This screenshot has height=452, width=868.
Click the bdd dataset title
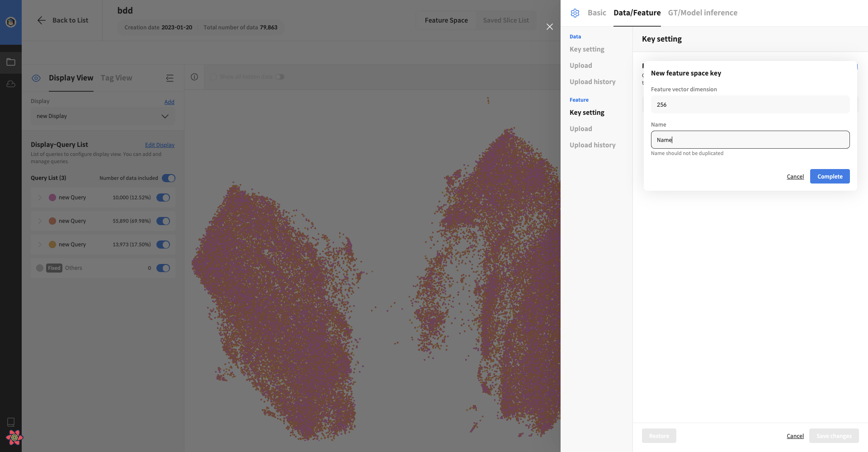125,10
